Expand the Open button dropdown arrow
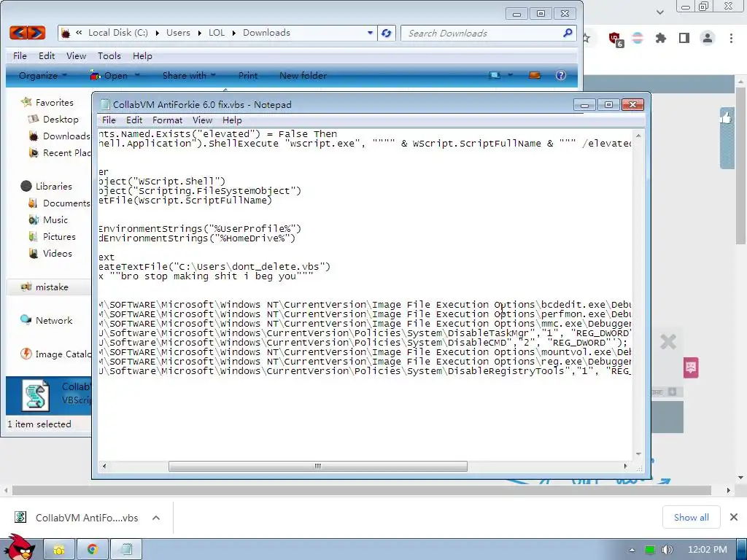Screen dimensions: 747x560 pos(137,75)
